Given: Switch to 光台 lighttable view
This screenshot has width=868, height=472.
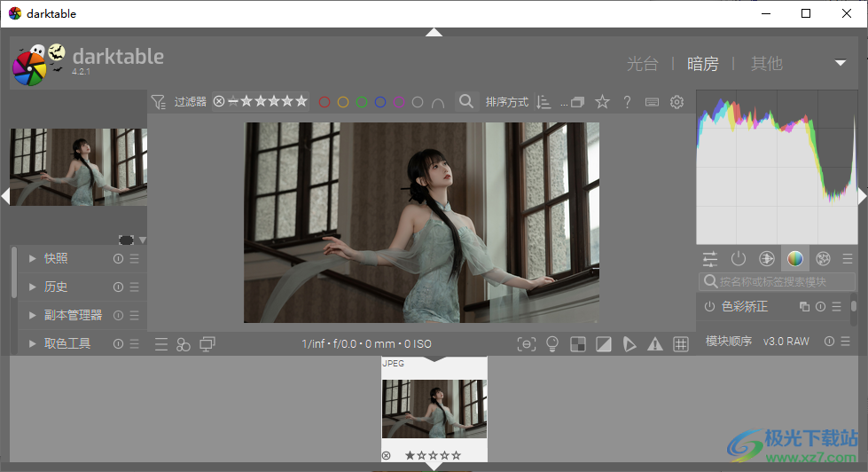Looking at the screenshot, I should (642, 64).
